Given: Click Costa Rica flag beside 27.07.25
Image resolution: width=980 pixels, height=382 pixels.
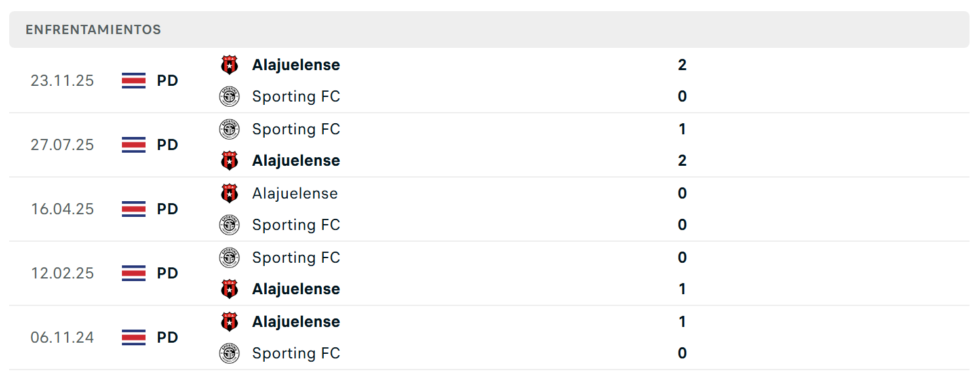Looking at the screenshot, I should [134, 145].
